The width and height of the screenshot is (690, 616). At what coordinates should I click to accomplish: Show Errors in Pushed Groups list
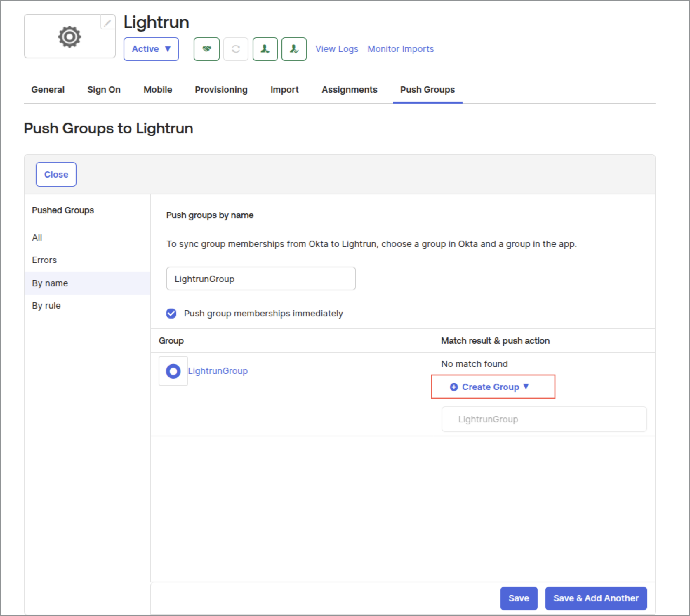tap(44, 260)
